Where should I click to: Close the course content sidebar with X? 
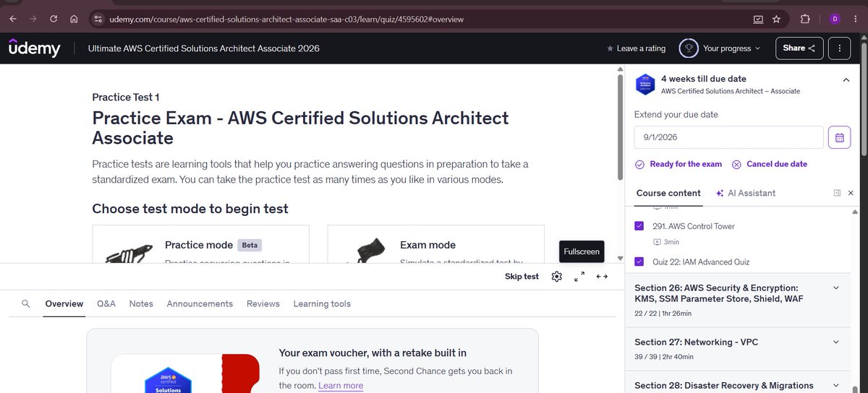(851, 193)
